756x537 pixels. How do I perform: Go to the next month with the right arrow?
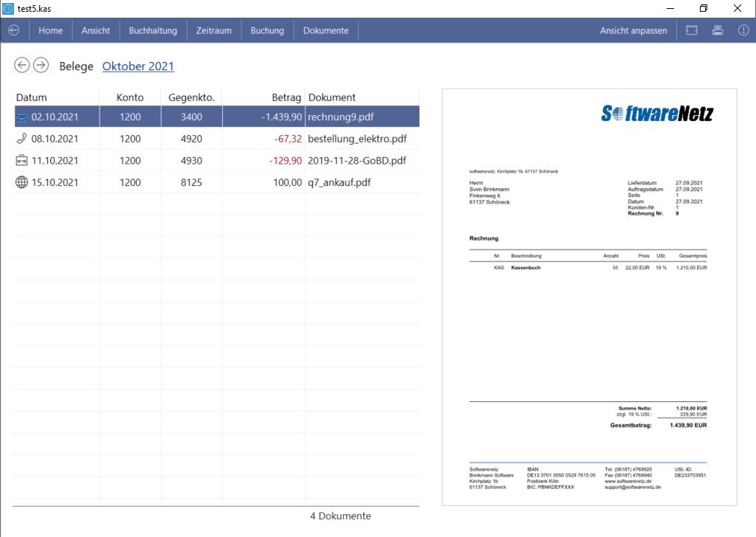(x=41, y=66)
